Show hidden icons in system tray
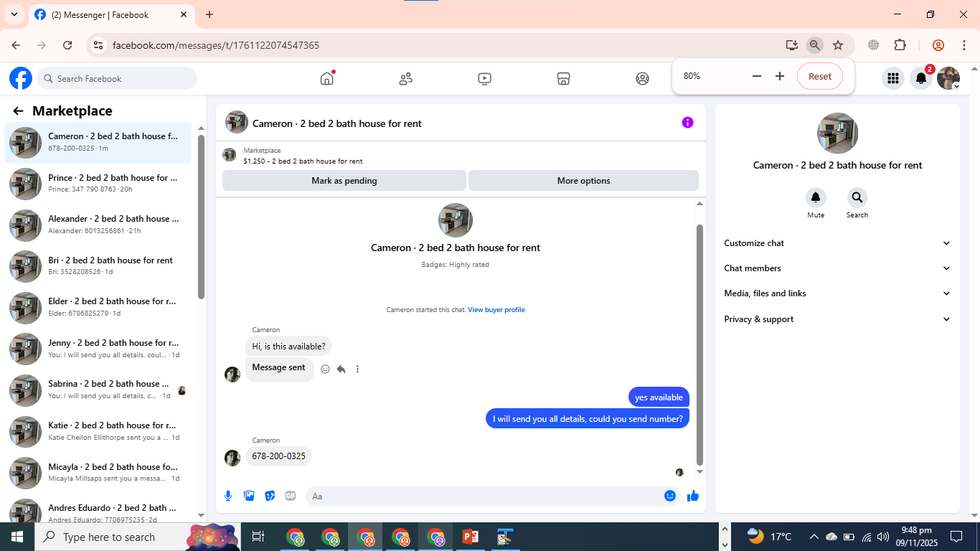The image size is (980, 551). coord(814,537)
